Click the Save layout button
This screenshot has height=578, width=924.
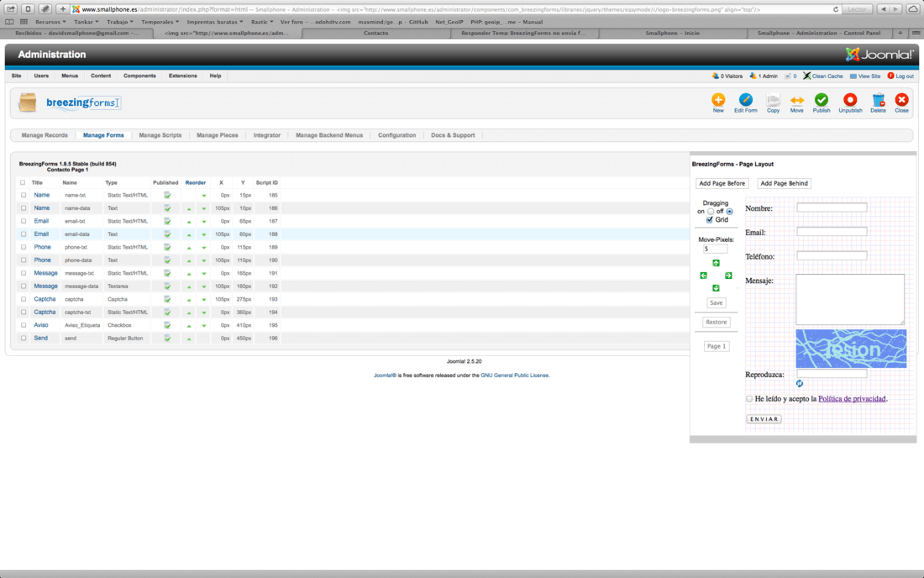(x=716, y=302)
